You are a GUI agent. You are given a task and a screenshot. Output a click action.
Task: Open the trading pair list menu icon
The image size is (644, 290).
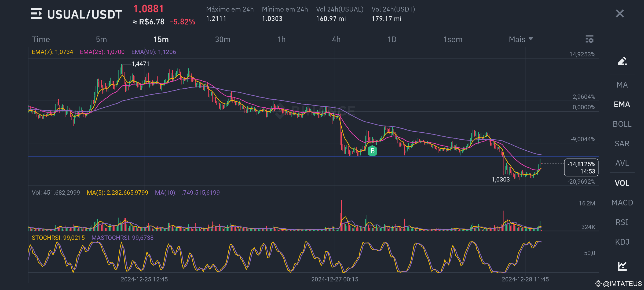36,14
